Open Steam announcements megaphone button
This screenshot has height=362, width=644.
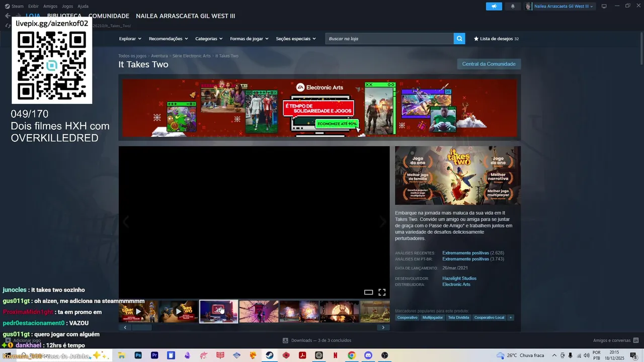tap(494, 6)
